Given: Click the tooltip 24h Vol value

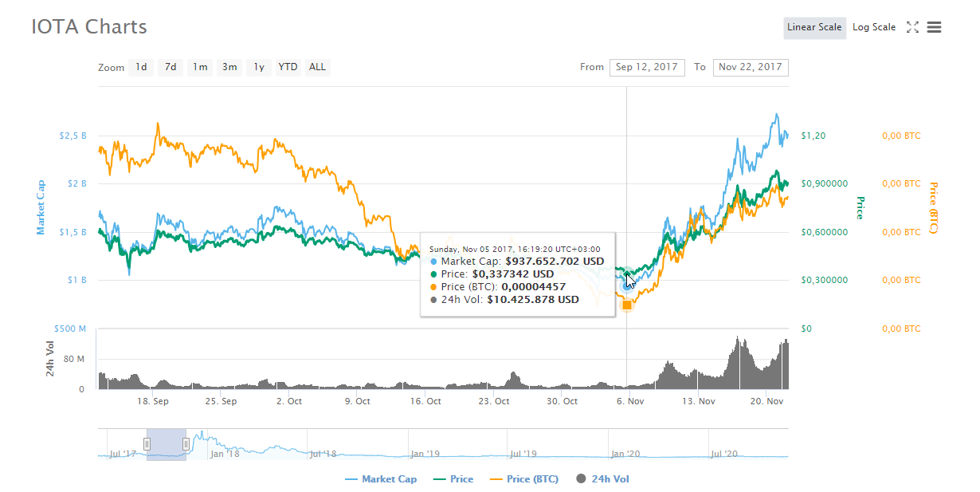Looking at the screenshot, I should (x=534, y=300).
